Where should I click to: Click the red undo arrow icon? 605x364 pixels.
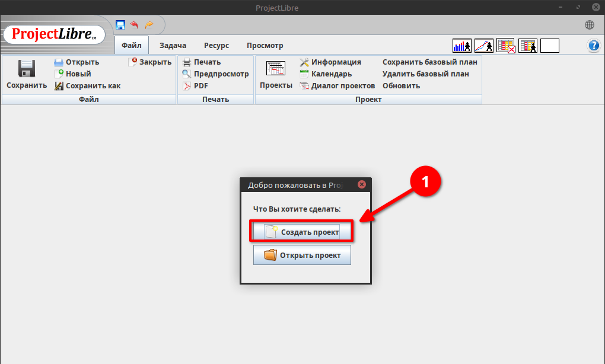coord(134,25)
